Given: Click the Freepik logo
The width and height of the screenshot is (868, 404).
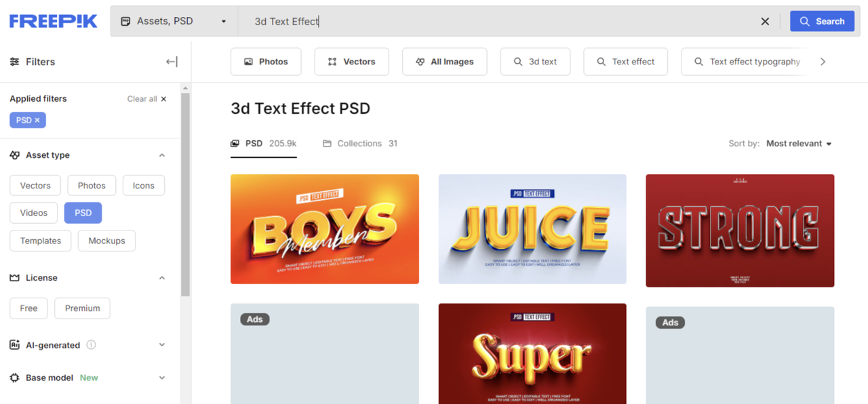Looking at the screenshot, I should coord(53,21).
